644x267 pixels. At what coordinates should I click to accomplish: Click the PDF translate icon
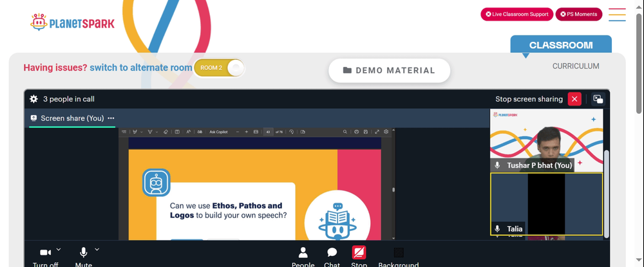click(200, 132)
